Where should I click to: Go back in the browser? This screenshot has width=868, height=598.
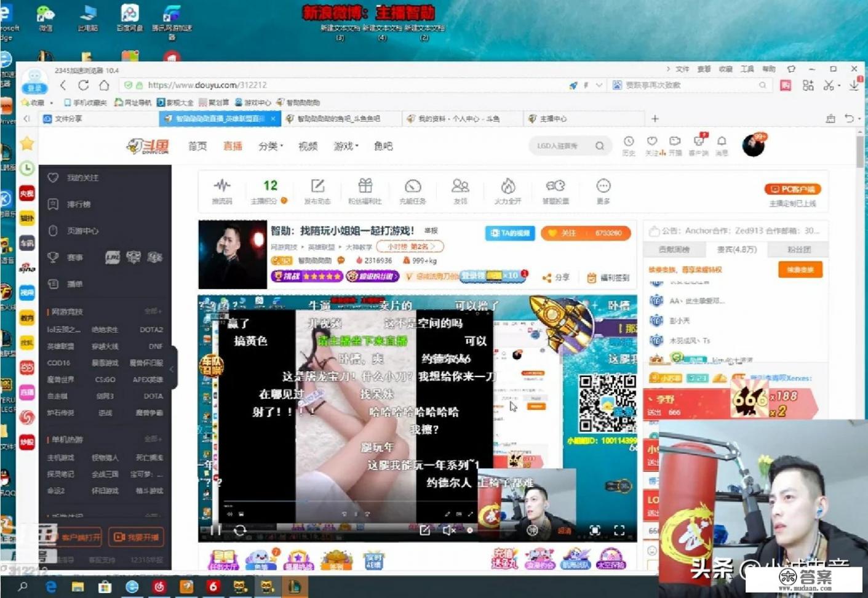(63, 85)
